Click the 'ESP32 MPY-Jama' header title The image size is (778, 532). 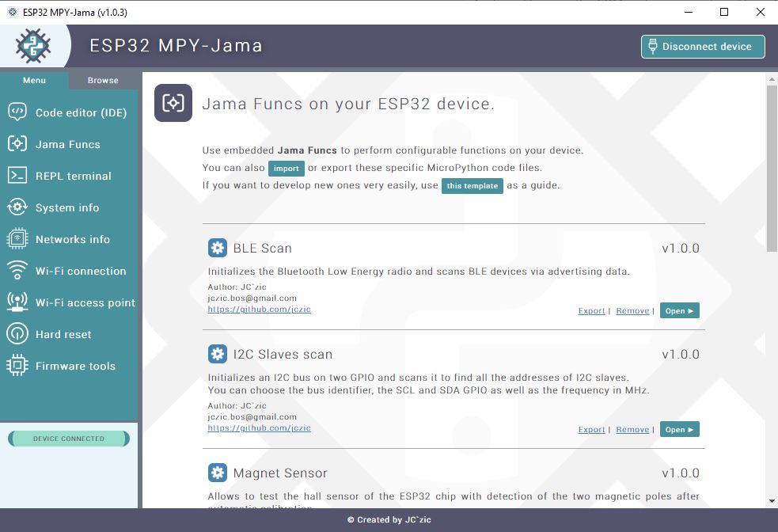click(x=176, y=46)
